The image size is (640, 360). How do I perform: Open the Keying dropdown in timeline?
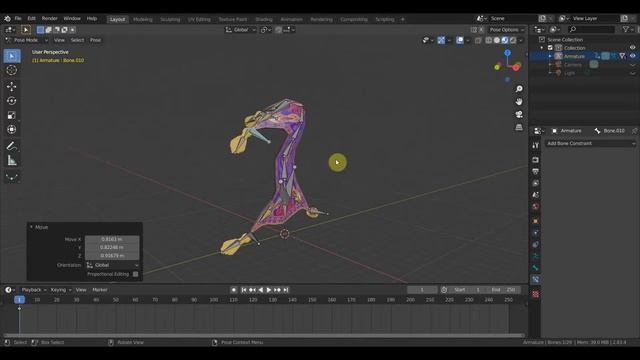coord(61,290)
